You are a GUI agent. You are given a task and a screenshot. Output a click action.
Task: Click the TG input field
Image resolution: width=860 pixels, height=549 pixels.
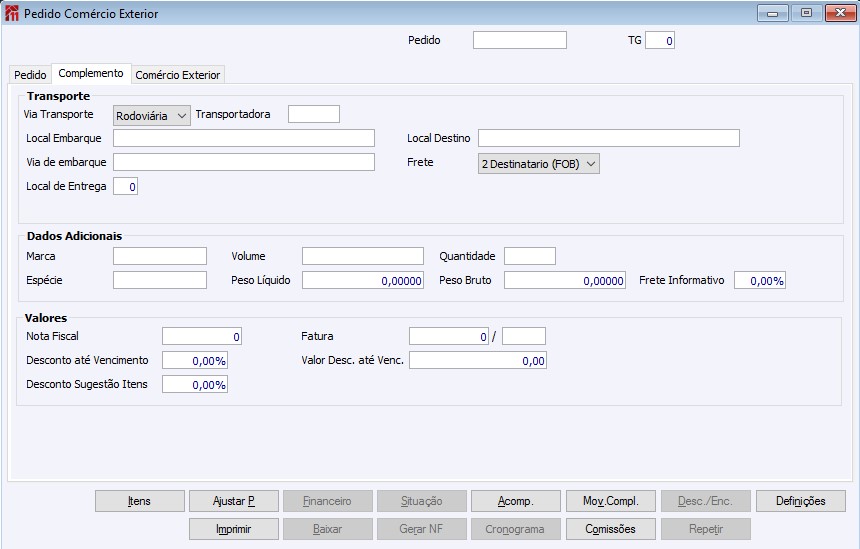click(x=660, y=40)
